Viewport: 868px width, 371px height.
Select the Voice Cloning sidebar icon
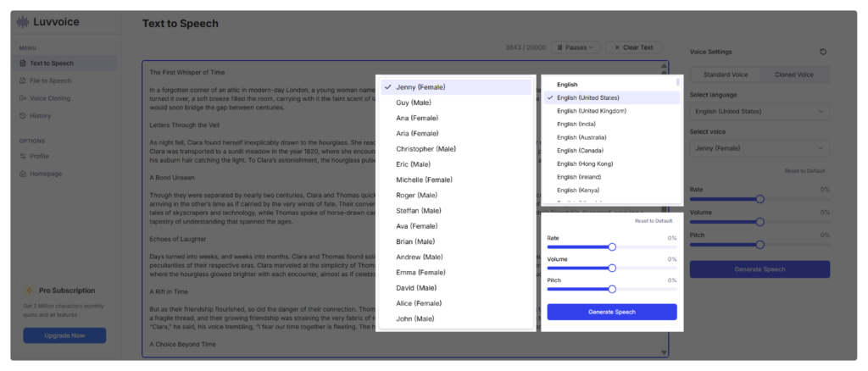(23, 98)
